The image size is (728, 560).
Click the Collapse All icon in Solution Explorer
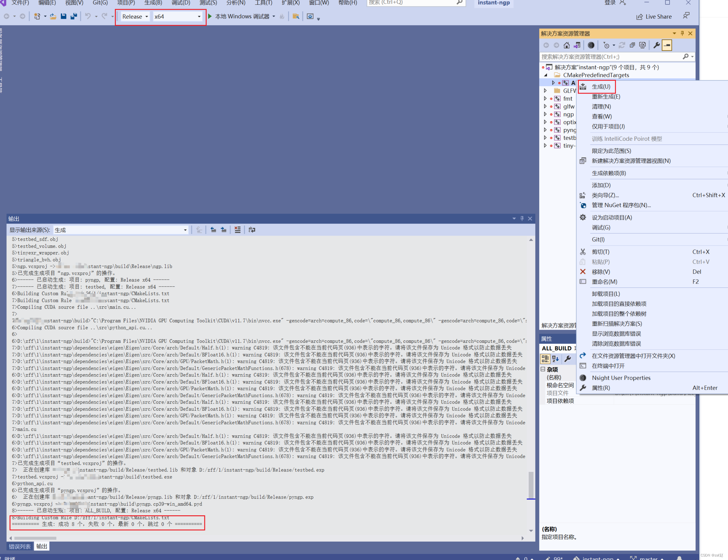click(x=632, y=45)
